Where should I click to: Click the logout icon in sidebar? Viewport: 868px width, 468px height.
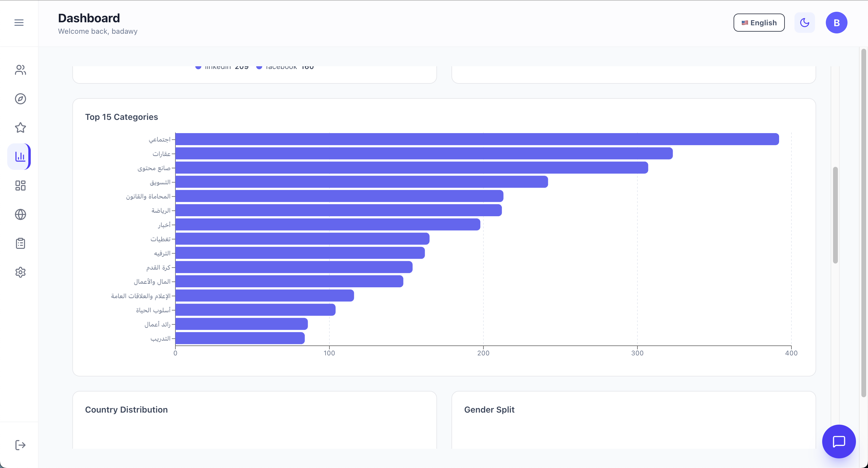point(20,445)
